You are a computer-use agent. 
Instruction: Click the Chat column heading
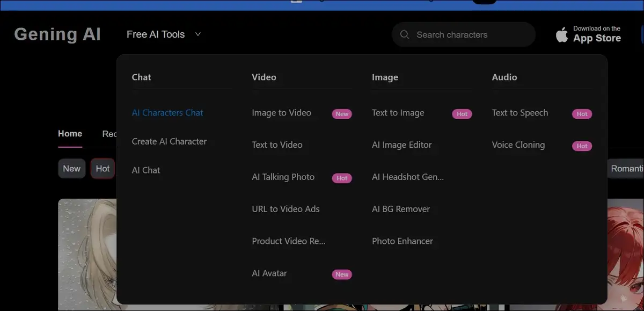tap(142, 77)
